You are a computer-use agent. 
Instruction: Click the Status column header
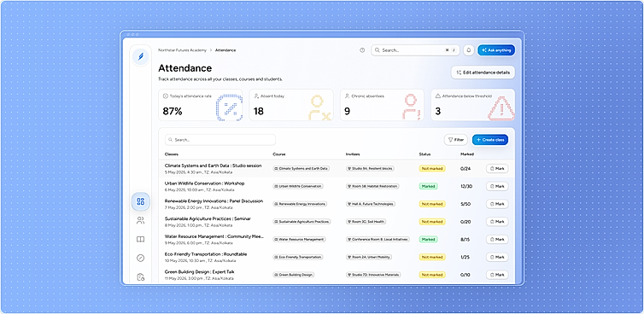point(424,154)
